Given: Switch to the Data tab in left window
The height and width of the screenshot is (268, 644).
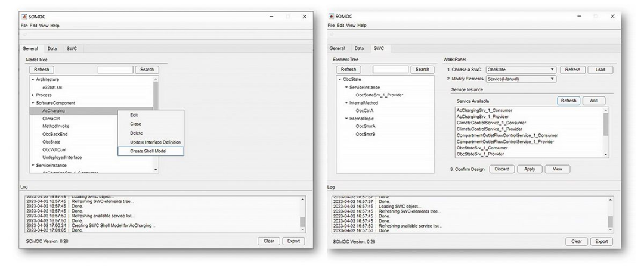Looking at the screenshot, I should pyautogui.click(x=52, y=48).
